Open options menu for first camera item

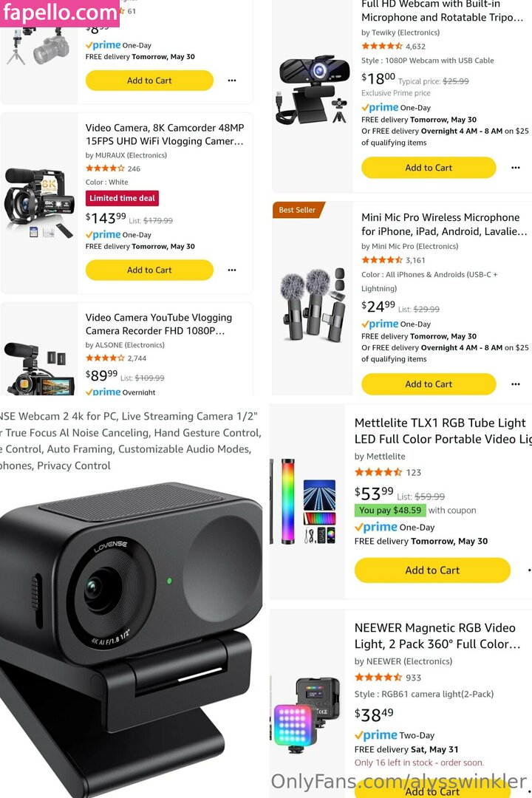click(231, 81)
